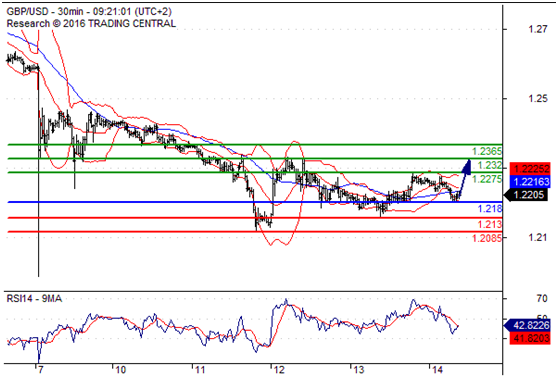Screen dimensions: 558x379
Task: Click date marker 14 on time axis
Action: (437, 370)
